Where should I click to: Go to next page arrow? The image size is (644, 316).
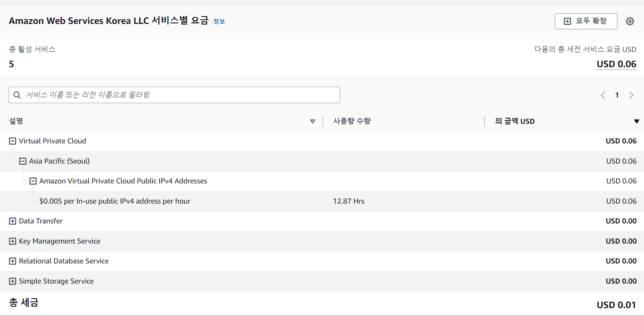pyautogui.click(x=631, y=95)
